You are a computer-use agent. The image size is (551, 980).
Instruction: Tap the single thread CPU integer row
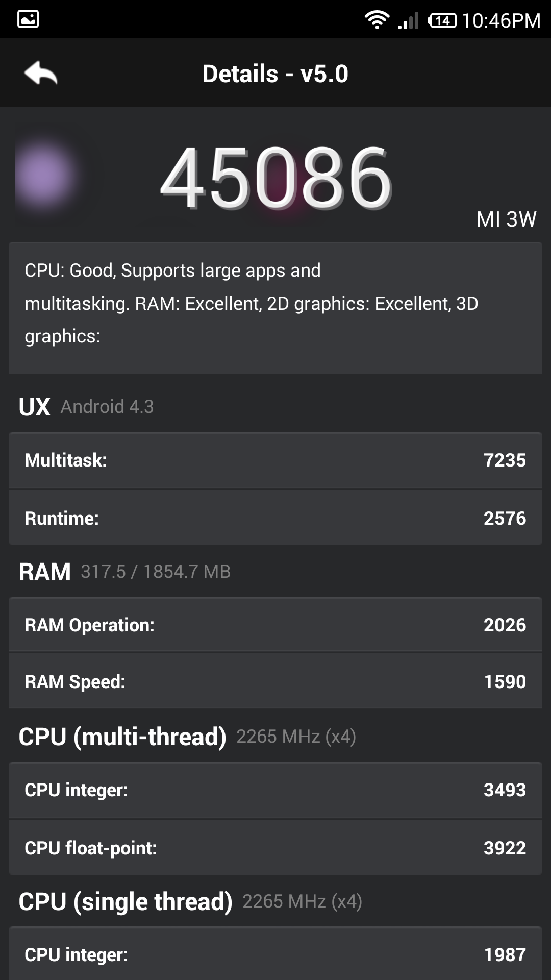pos(275,954)
